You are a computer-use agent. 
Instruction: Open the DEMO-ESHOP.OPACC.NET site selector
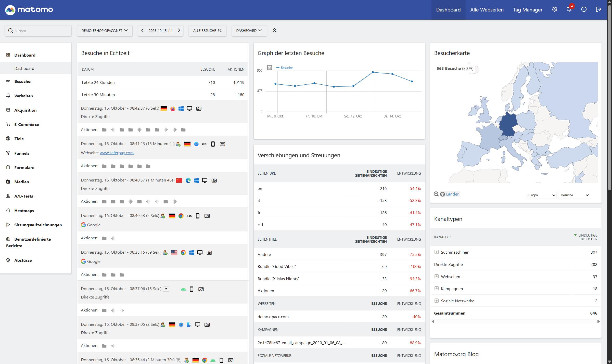point(105,31)
